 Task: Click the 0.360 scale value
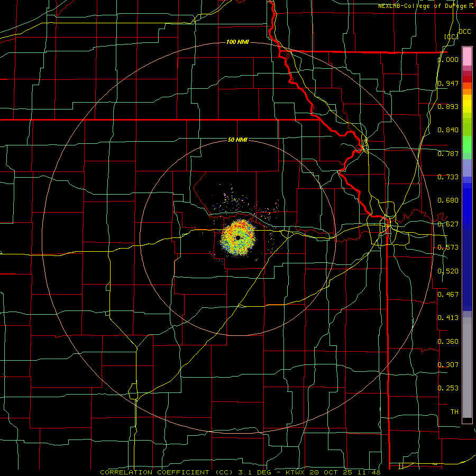click(448, 342)
